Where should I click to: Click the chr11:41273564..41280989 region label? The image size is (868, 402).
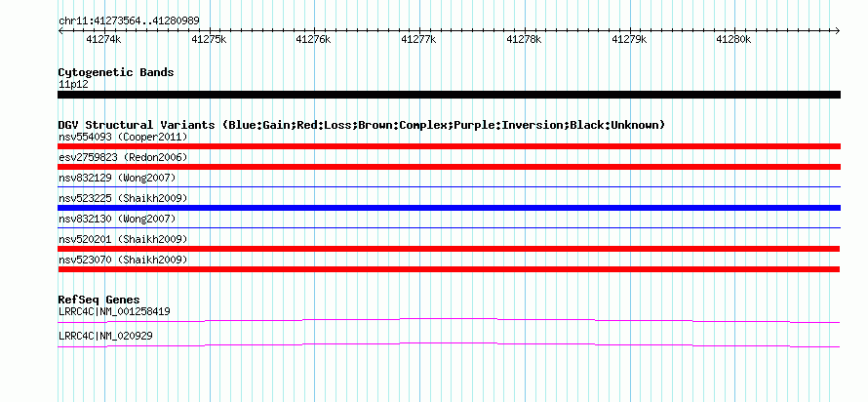(129, 21)
